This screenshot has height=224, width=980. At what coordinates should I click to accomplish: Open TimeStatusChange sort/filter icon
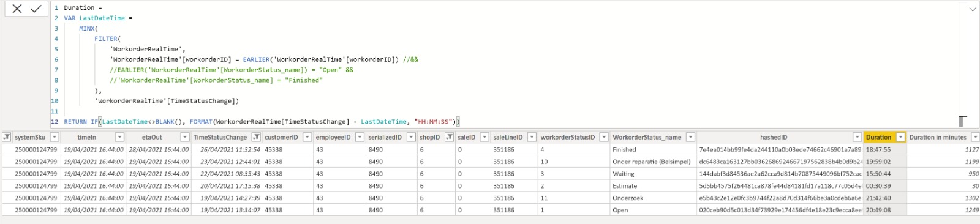pos(257,137)
